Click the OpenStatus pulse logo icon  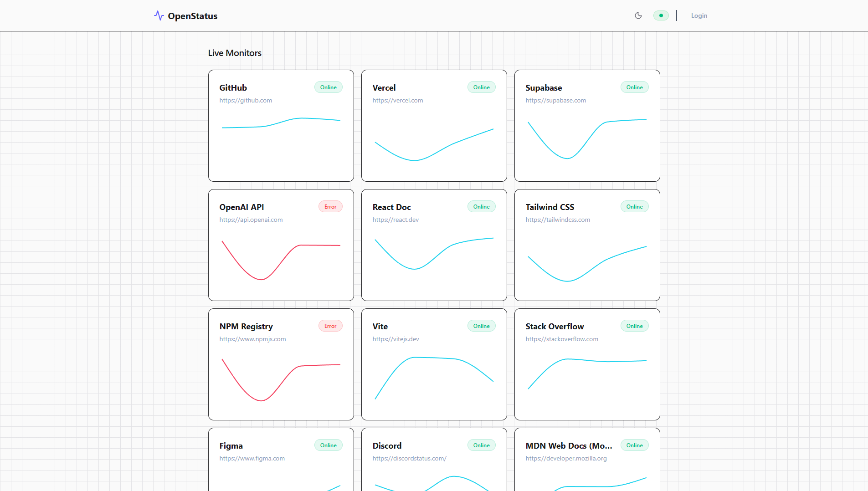click(x=159, y=15)
